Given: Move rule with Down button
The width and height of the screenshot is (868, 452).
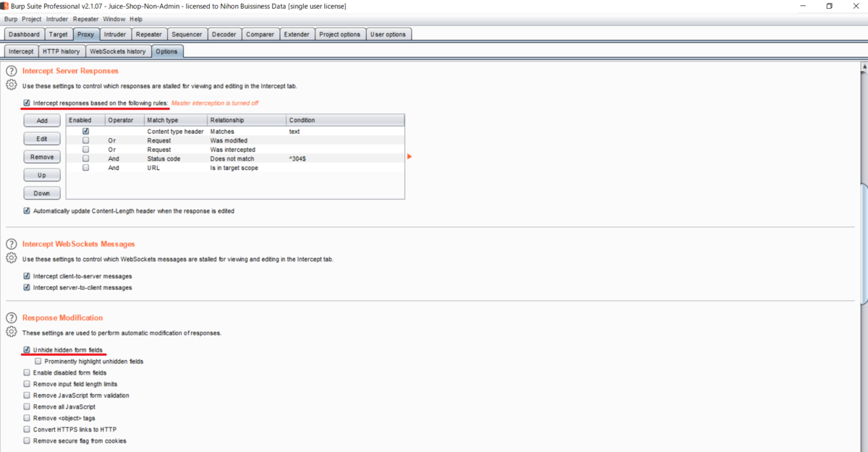Looking at the screenshot, I should [42, 193].
